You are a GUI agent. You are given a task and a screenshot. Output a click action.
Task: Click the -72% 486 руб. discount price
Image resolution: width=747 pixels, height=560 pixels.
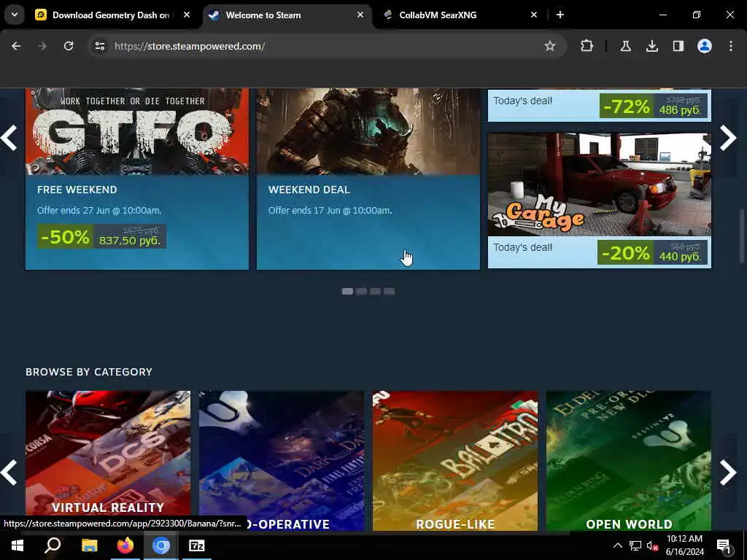click(x=653, y=106)
